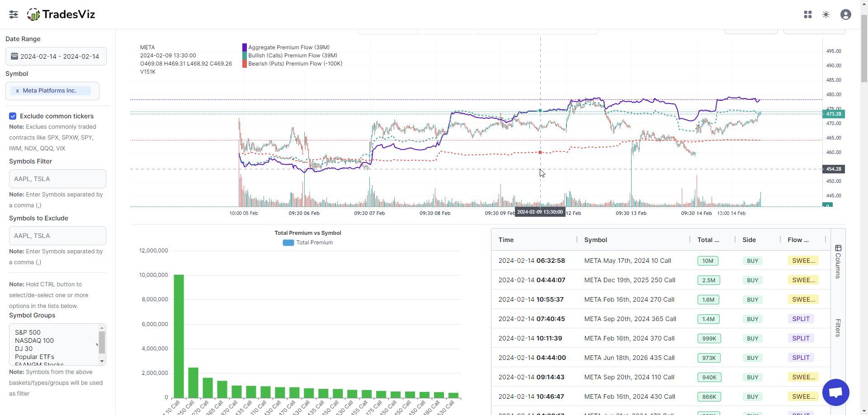
Task: Select row META Feb 16th, 2024 430 Call
Action: (661, 396)
